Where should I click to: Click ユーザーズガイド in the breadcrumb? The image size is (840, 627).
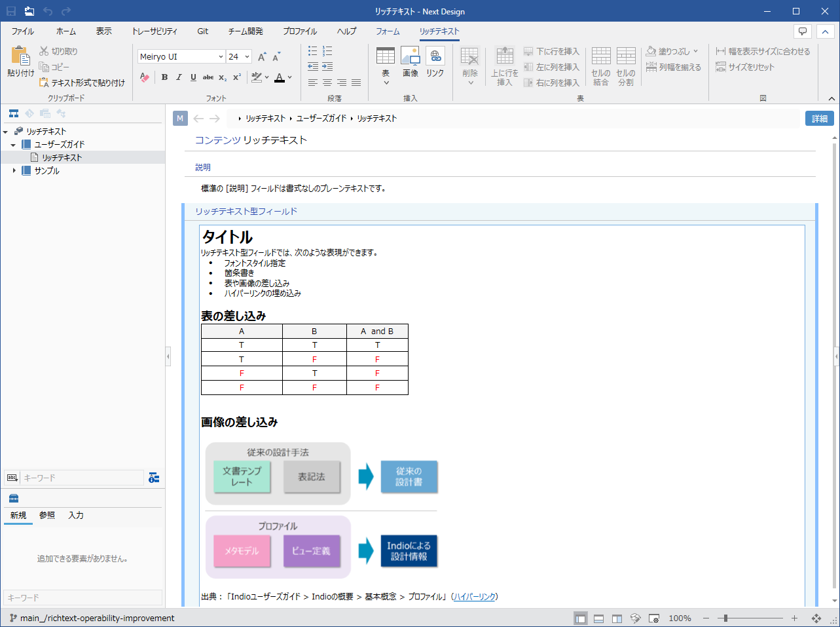pyautogui.click(x=321, y=119)
